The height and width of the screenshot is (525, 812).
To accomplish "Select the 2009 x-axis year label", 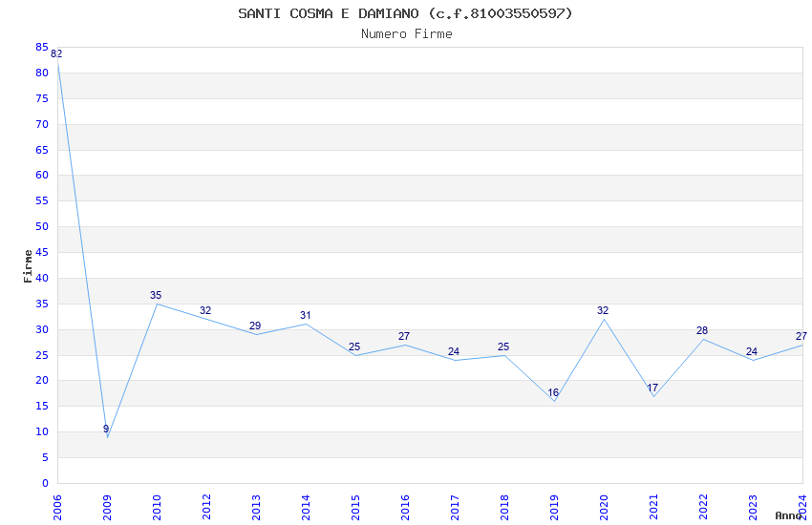I will [107, 508].
